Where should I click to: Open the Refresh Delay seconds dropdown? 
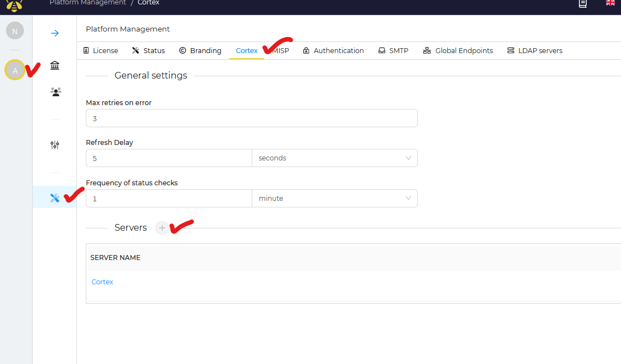pos(334,158)
